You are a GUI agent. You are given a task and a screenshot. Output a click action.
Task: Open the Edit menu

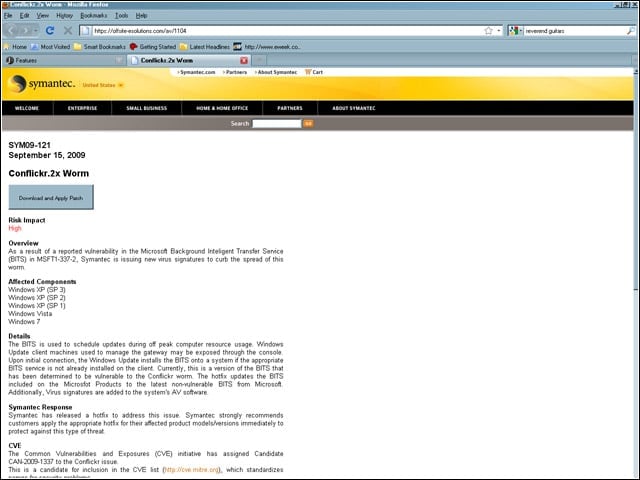24,16
